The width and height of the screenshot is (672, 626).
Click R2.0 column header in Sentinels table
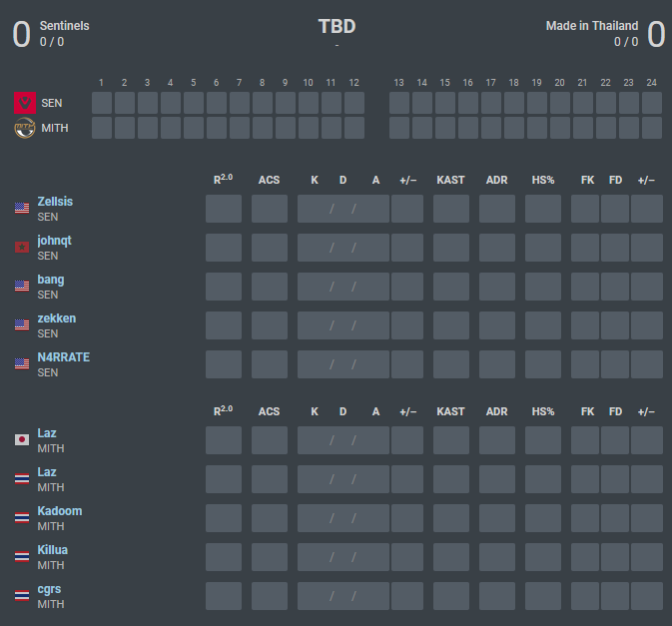[x=223, y=179]
